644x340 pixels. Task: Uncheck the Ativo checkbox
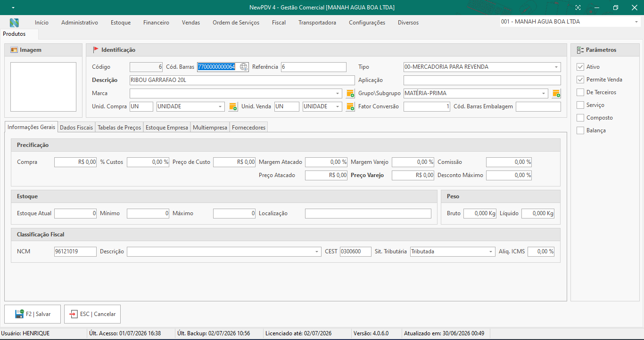pos(580,67)
